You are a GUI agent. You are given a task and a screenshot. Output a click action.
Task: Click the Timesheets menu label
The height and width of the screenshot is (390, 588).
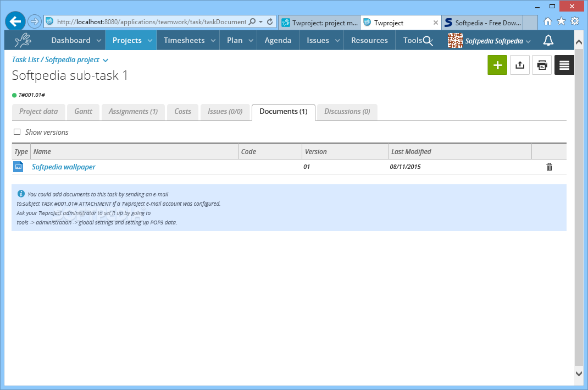click(x=184, y=40)
